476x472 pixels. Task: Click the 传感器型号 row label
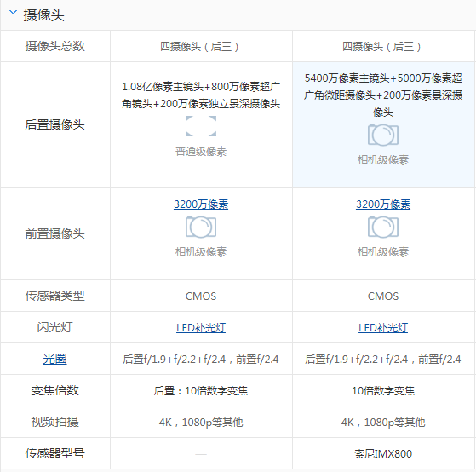click(55, 453)
